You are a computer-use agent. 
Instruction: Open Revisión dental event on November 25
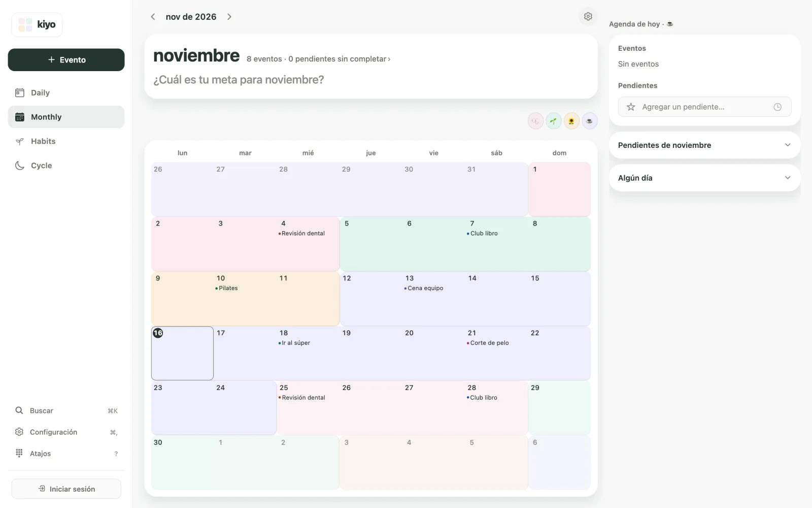pos(301,398)
